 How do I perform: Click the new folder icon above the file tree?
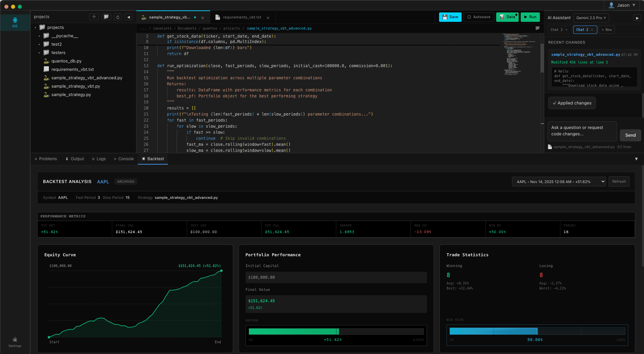pyautogui.click(x=106, y=16)
